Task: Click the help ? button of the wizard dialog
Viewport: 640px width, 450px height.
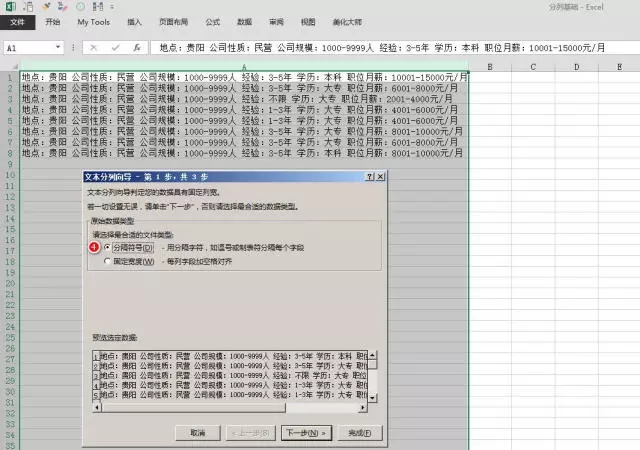Action: [x=369, y=176]
